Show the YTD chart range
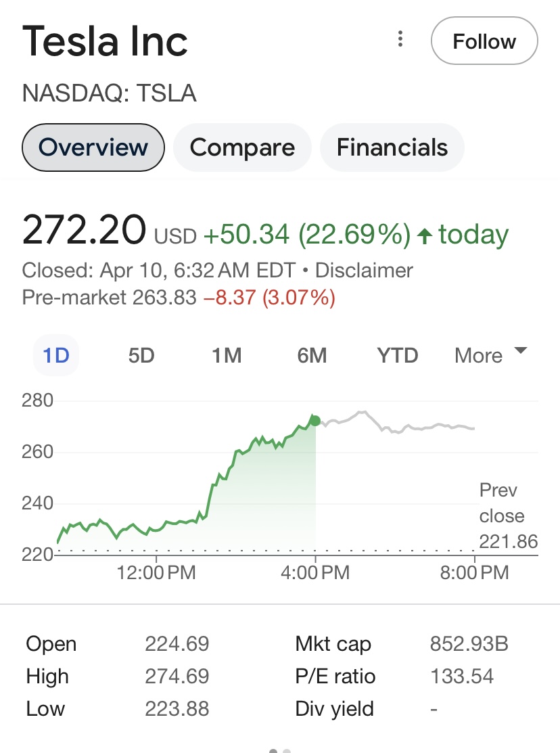The image size is (560, 753). click(398, 355)
